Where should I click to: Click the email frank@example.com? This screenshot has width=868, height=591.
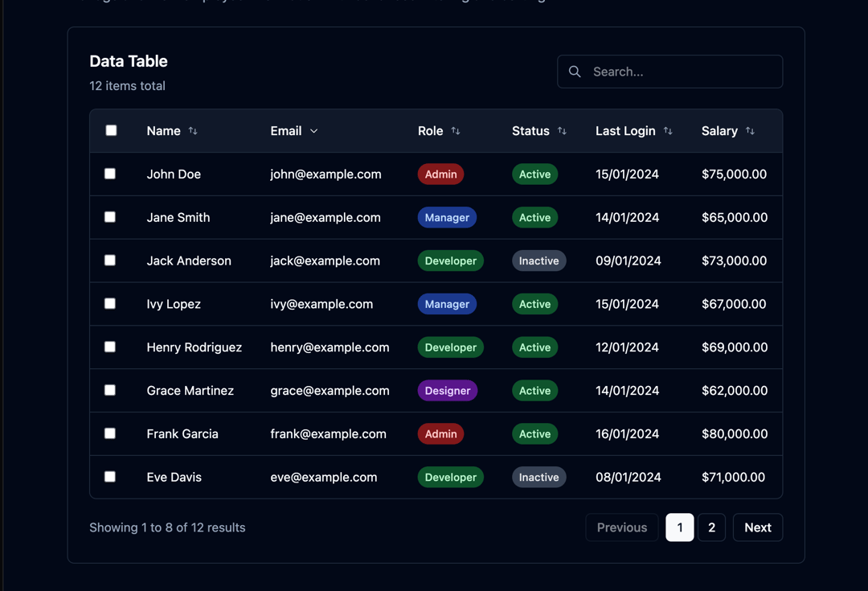click(328, 433)
